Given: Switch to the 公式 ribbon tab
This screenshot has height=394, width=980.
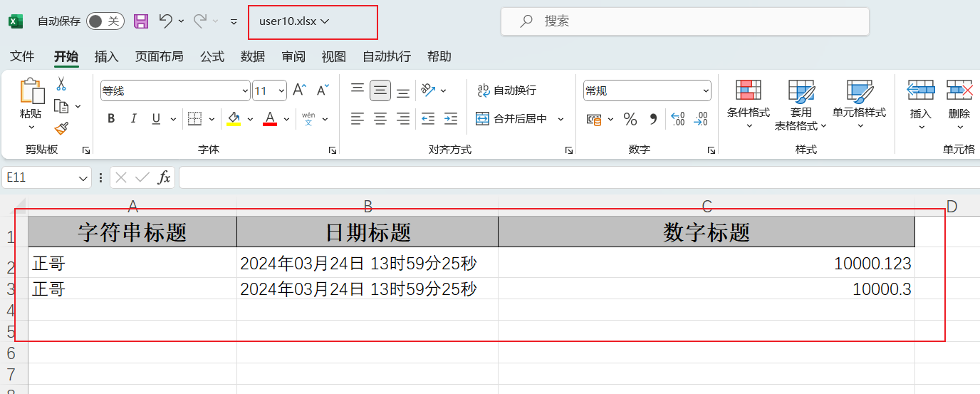Looking at the screenshot, I should [x=212, y=57].
